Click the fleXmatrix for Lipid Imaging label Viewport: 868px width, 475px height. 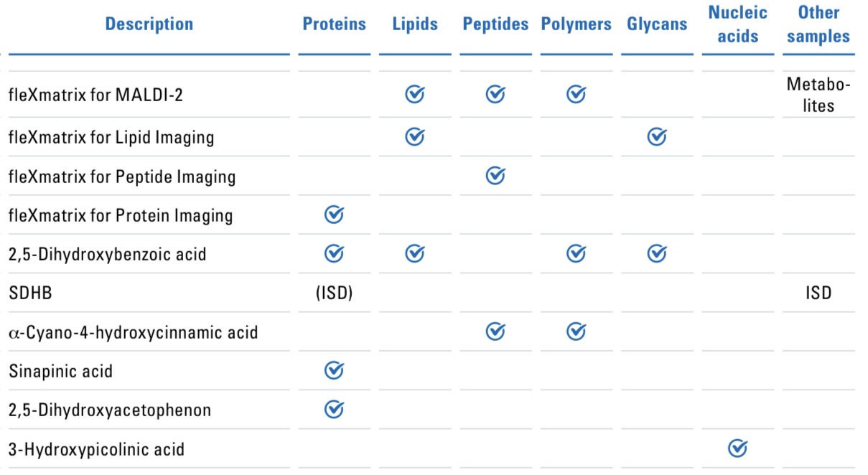[x=111, y=137]
